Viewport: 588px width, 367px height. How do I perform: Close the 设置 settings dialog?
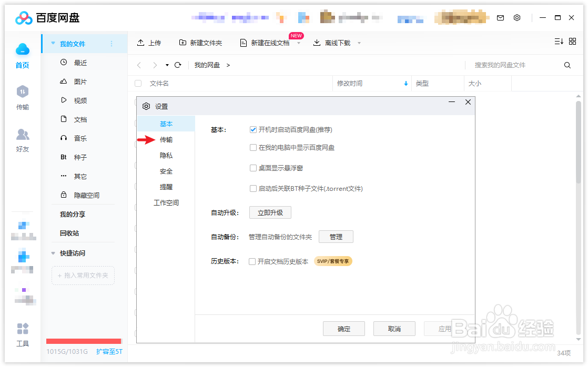point(468,102)
